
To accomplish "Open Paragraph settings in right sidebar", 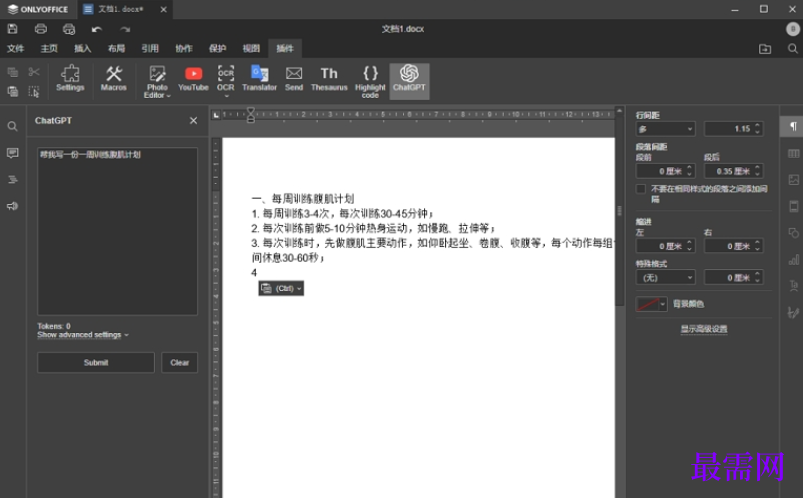I will (793, 127).
